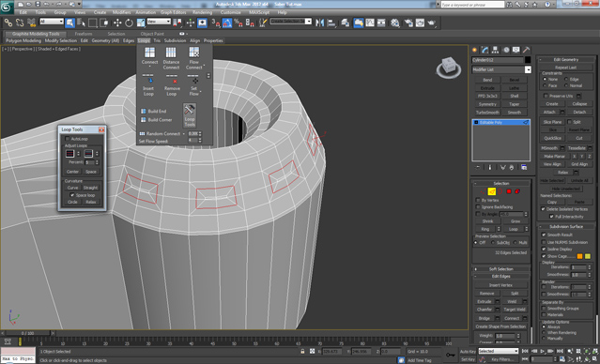Select the Face constraint radio button

(x=545, y=85)
